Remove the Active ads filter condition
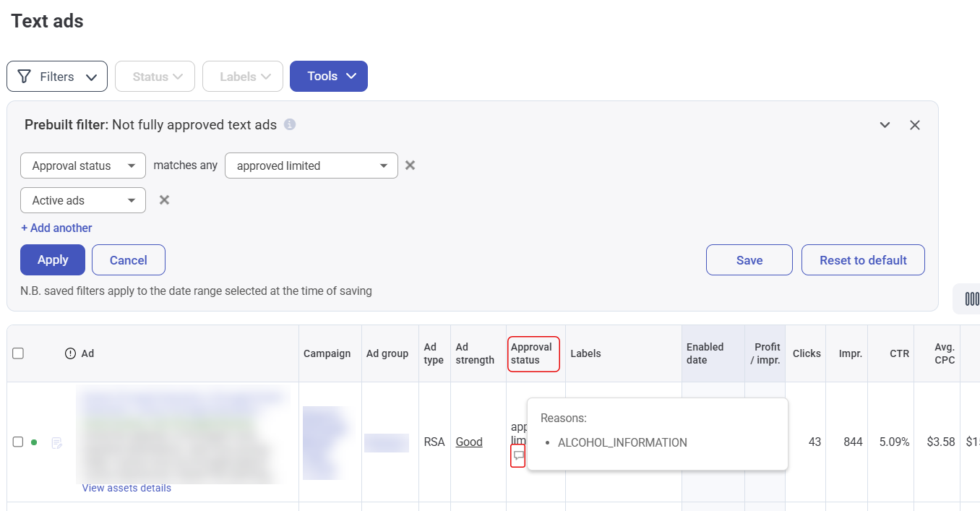 pyautogui.click(x=164, y=200)
